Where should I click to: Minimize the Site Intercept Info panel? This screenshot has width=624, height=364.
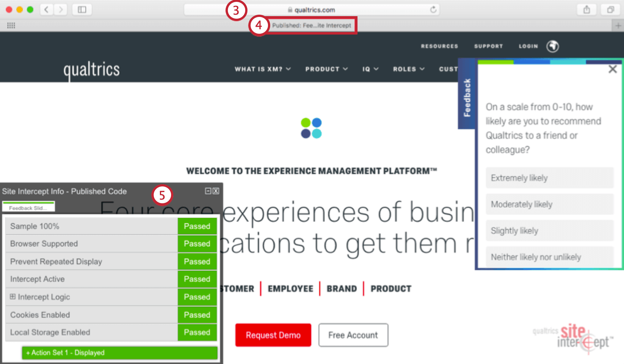(x=208, y=191)
